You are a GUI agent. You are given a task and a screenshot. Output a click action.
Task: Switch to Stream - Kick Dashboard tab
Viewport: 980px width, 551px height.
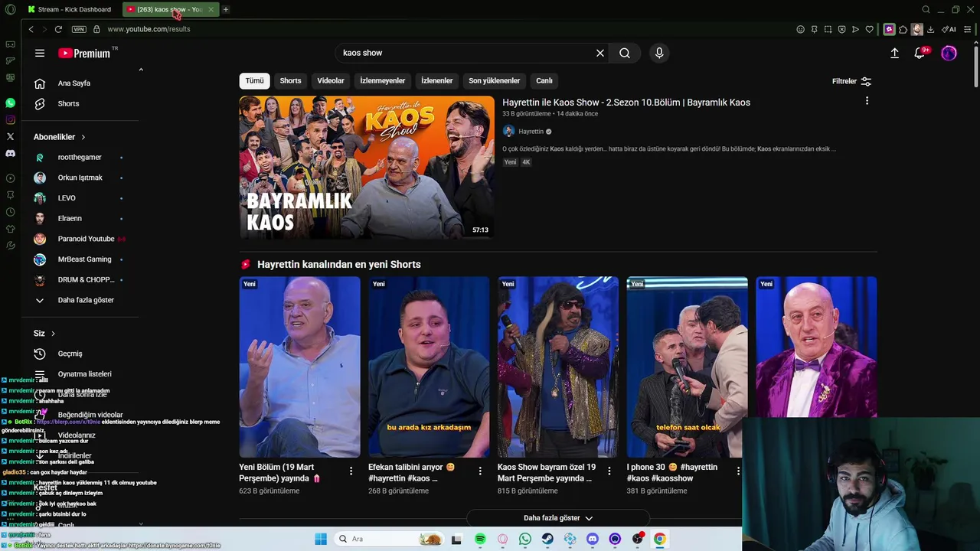[x=70, y=9]
